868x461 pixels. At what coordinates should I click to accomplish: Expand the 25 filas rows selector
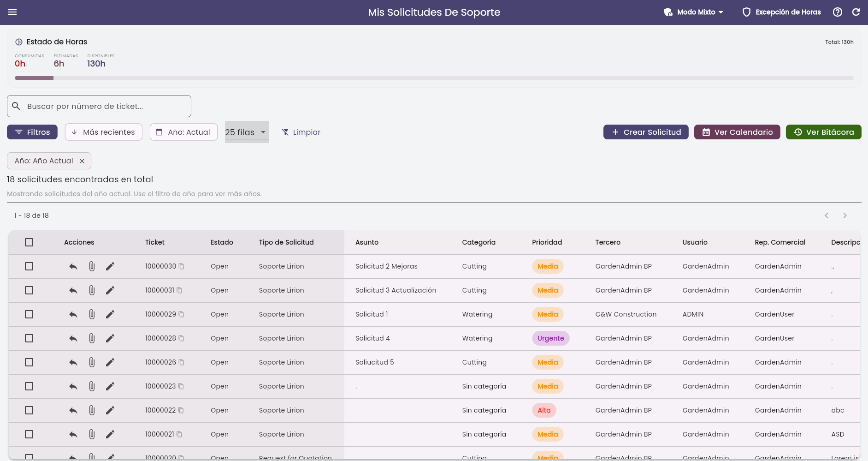(247, 132)
